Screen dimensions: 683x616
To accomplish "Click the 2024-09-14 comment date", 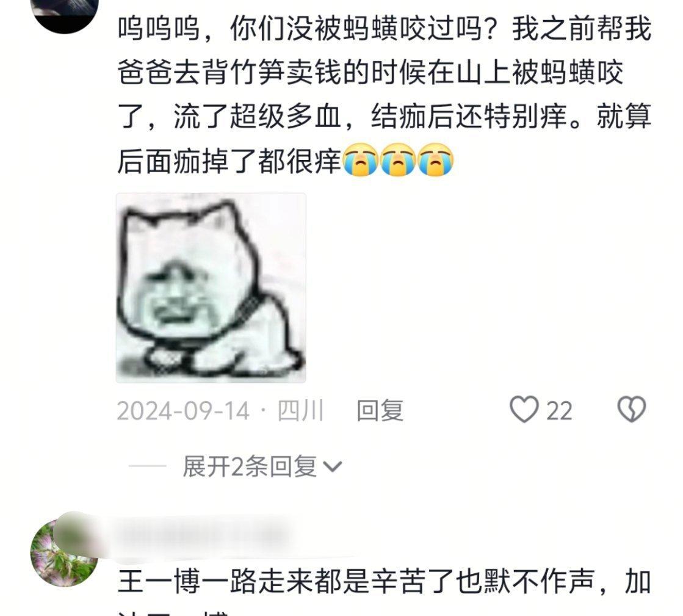I will pos(183,411).
